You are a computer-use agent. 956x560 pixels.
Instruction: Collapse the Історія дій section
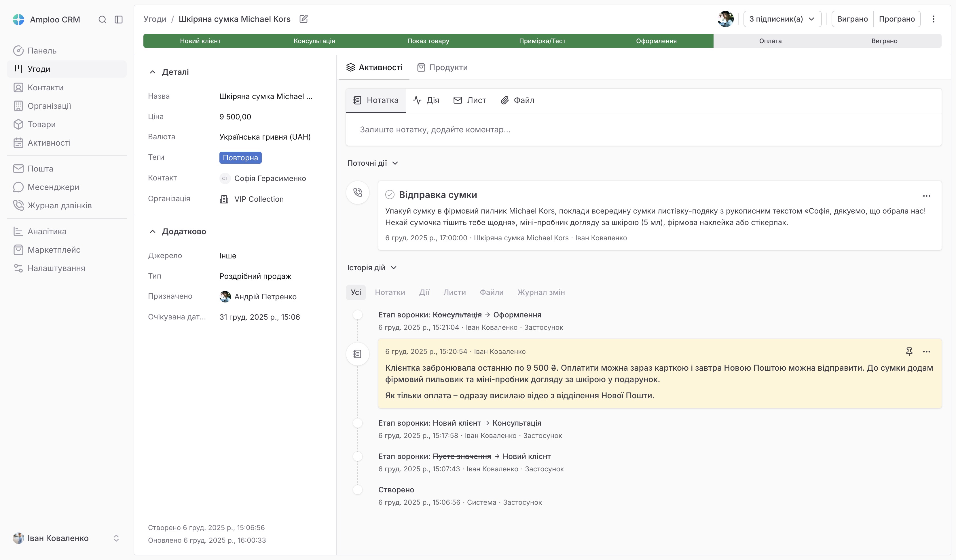click(394, 267)
